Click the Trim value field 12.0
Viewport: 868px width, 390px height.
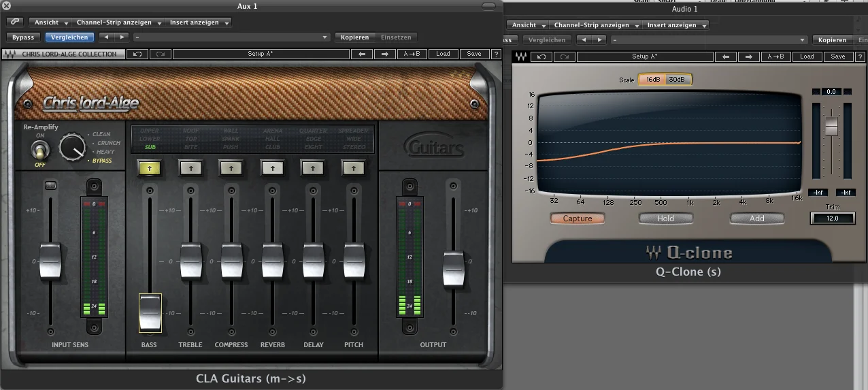832,218
